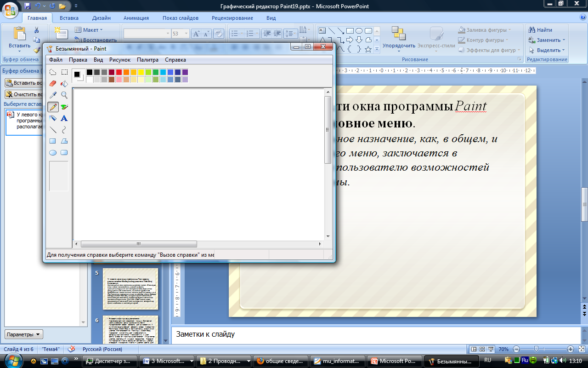This screenshot has width=588, height=368.
Task: Click Найти (Find) in the ribbon
Action: tap(541, 30)
